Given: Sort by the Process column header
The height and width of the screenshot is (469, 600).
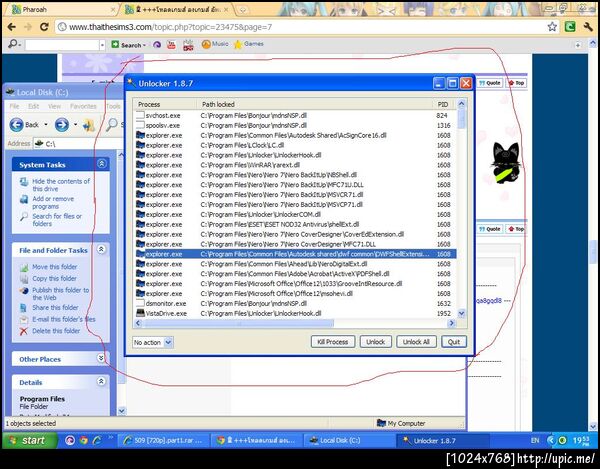Looking at the screenshot, I should click(x=165, y=104).
